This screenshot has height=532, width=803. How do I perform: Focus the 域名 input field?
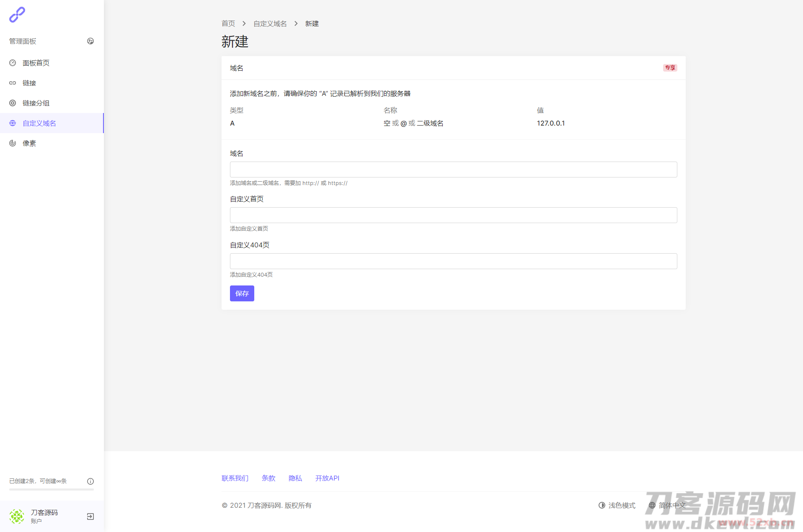(x=453, y=170)
